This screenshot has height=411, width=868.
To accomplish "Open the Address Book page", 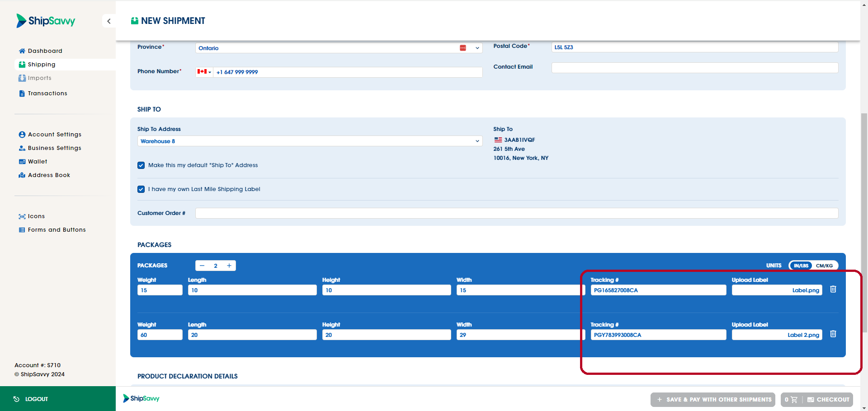I will pyautogui.click(x=49, y=175).
